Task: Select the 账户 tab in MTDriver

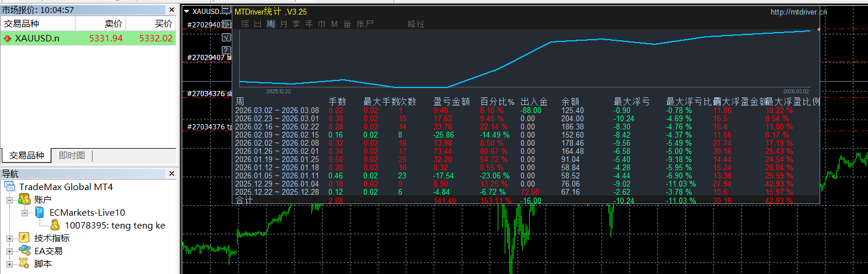Action: [365, 24]
